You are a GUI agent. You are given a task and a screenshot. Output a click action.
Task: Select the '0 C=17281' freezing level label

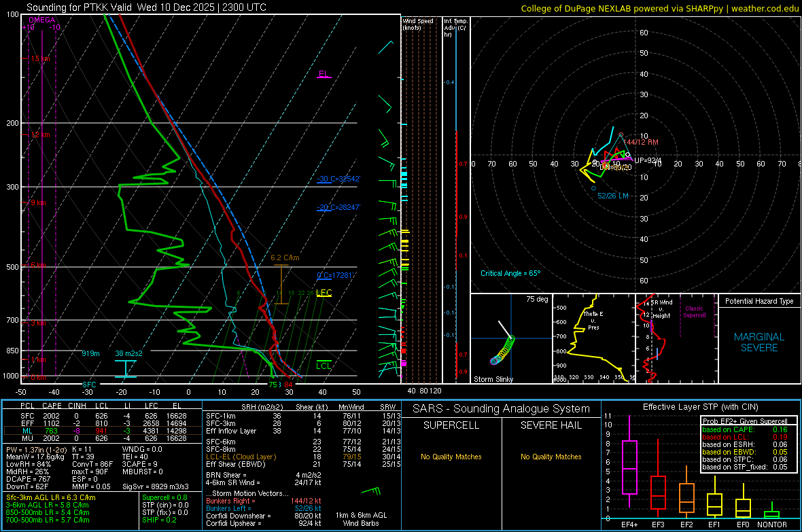click(336, 275)
